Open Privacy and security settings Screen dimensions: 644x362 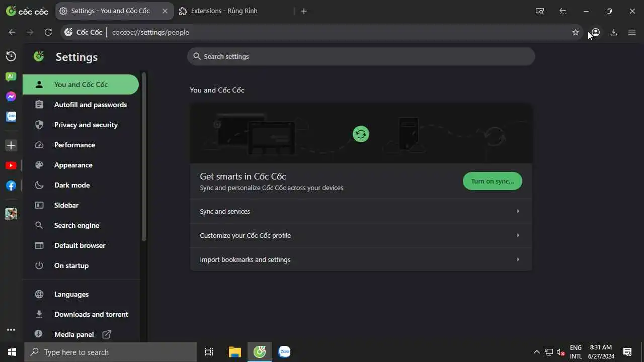pos(80,125)
